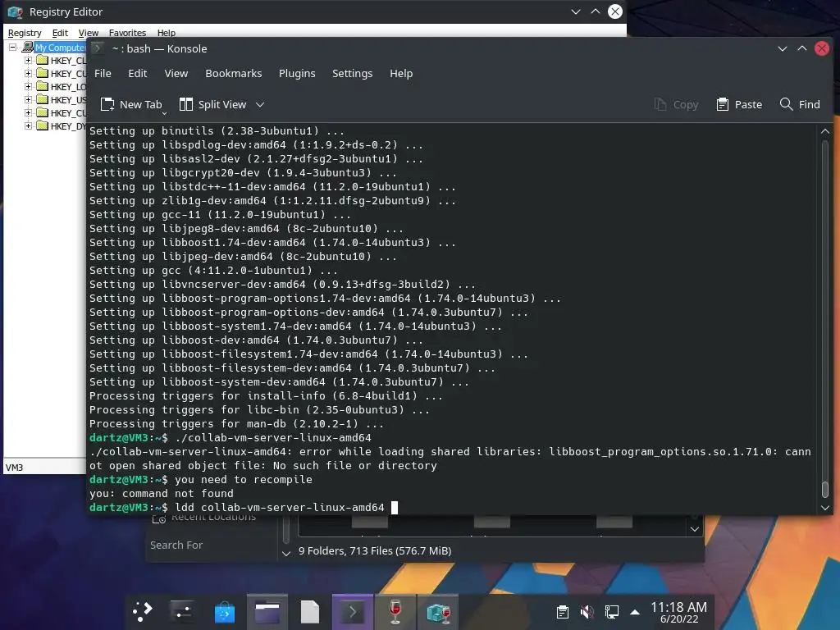Expand the HKEY_DY registry key
Viewport: 840px width, 630px height.
click(x=29, y=126)
